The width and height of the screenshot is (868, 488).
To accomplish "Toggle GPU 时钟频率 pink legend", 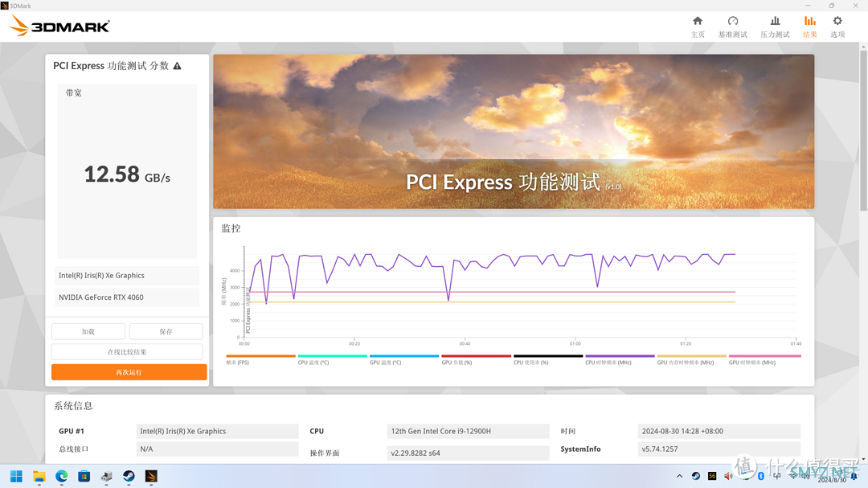I will (764, 359).
